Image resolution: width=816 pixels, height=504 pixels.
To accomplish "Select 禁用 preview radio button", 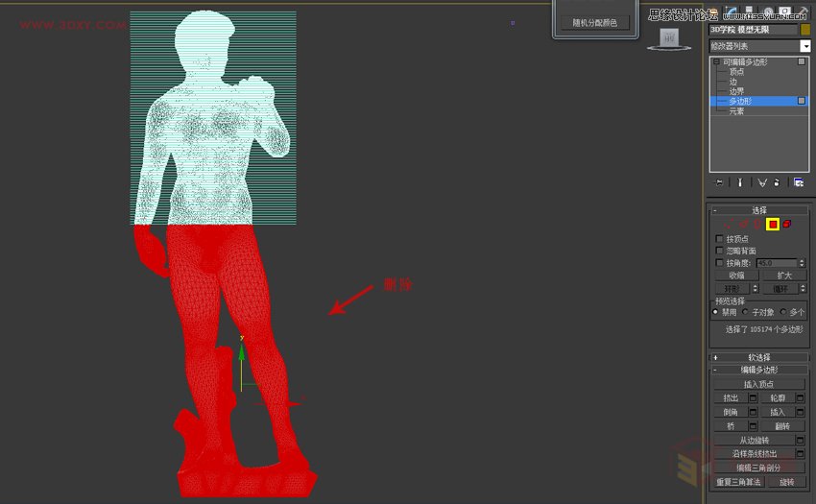I will pyautogui.click(x=715, y=312).
